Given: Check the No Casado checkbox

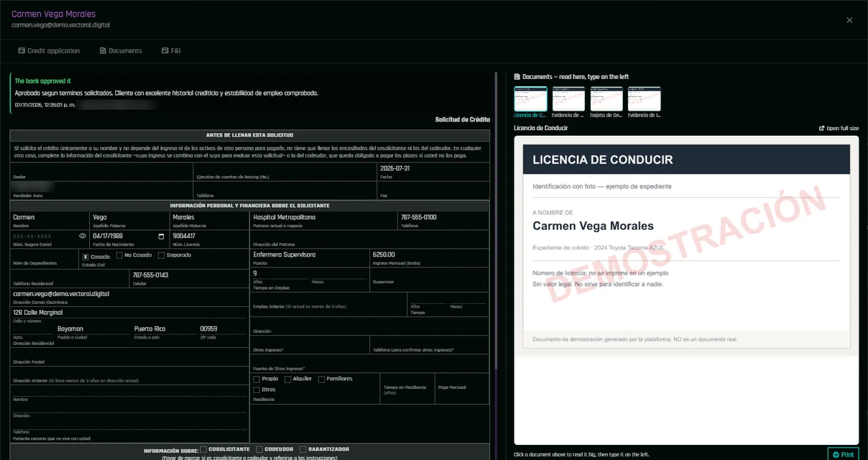Looking at the screenshot, I should coord(119,255).
